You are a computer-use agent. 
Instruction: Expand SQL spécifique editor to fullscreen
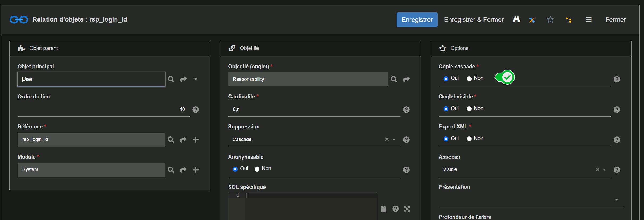click(x=407, y=209)
